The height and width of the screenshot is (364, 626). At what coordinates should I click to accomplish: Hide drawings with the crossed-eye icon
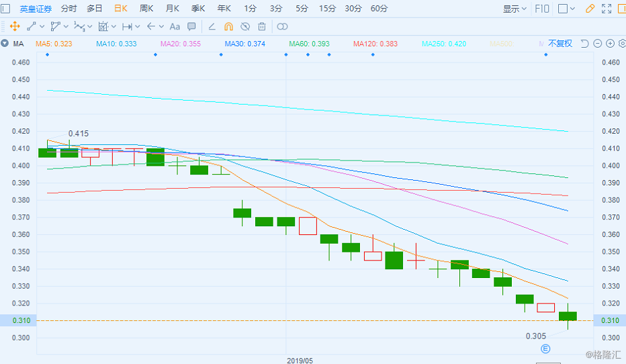point(245,27)
